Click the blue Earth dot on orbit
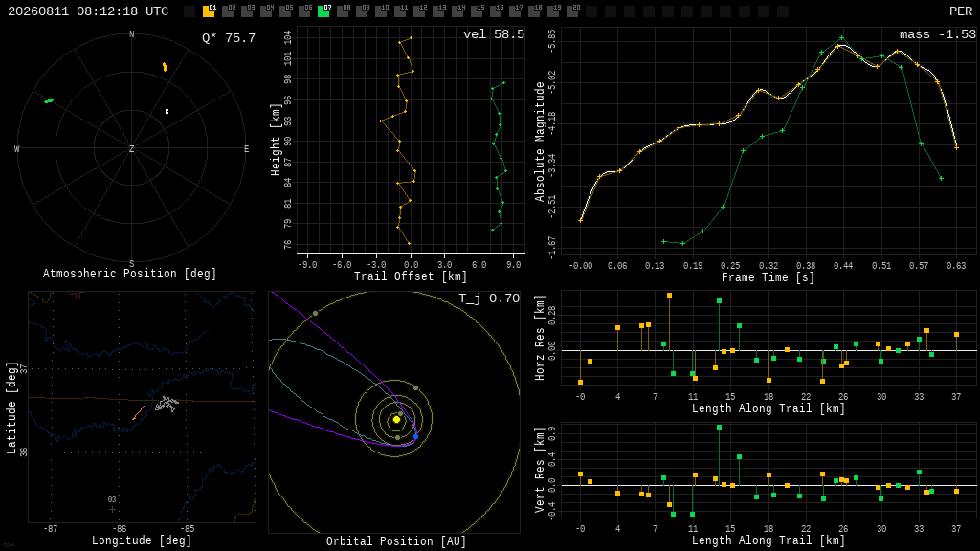 [x=415, y=436]
